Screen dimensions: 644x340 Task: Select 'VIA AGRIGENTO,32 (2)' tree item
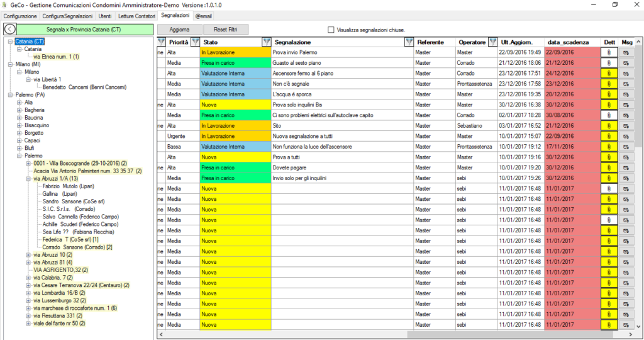(61, 270)
